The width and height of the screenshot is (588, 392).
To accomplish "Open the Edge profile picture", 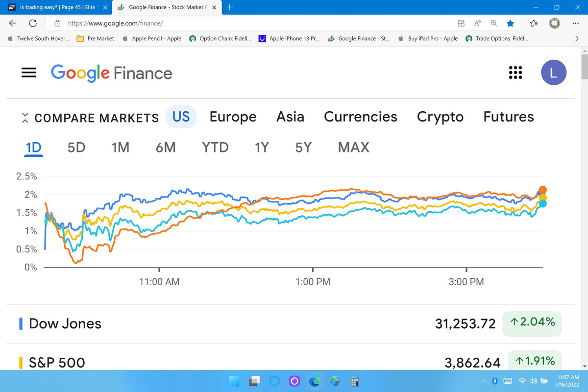I will coord(554,23).
